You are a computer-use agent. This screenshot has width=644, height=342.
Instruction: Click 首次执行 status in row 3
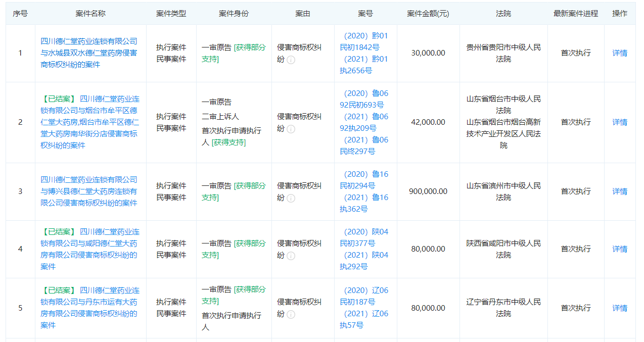(576, 191)
